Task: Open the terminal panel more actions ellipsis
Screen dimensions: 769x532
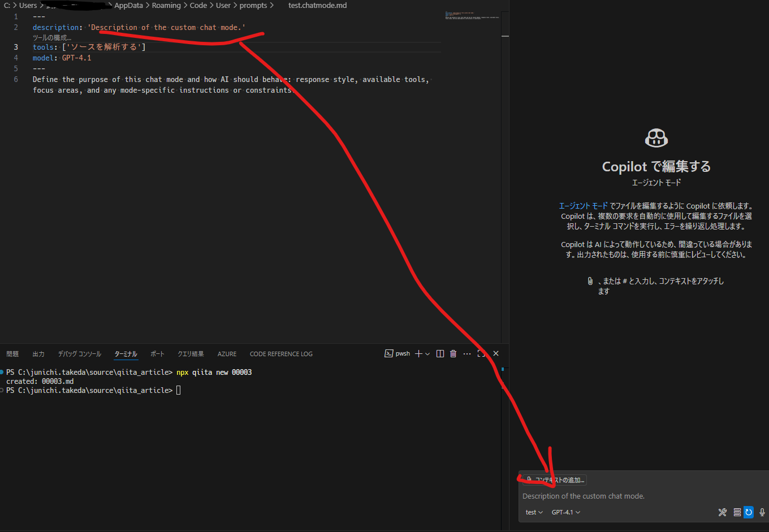Action: click(x=467, y=353)
